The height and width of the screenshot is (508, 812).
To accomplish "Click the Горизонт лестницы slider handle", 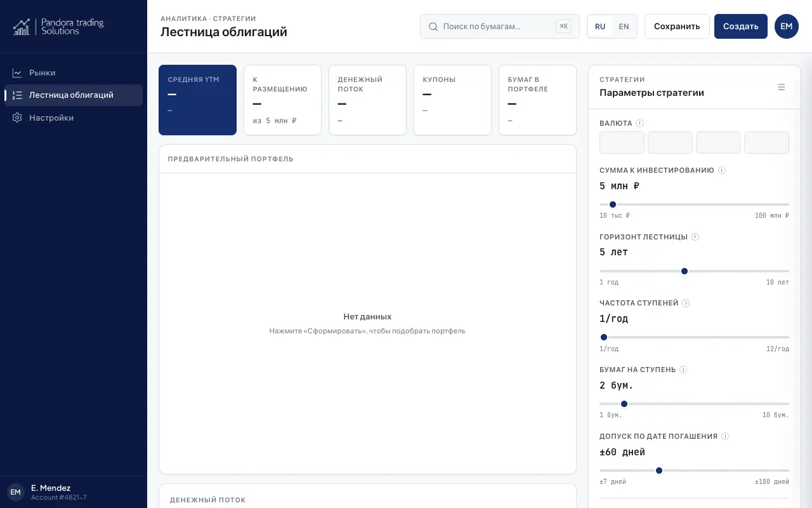I will click(x=684, y=271).
